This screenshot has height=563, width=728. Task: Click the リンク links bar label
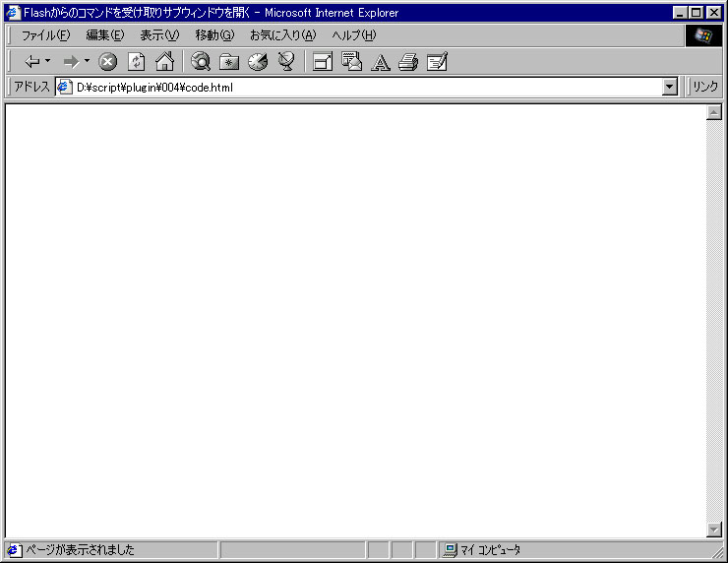coord(705,87)
